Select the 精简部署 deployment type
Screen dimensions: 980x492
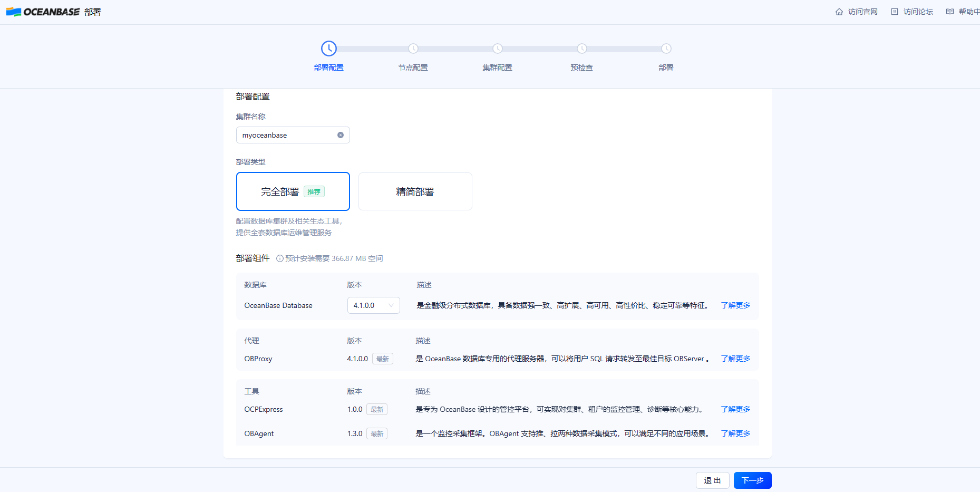point(415,191)
